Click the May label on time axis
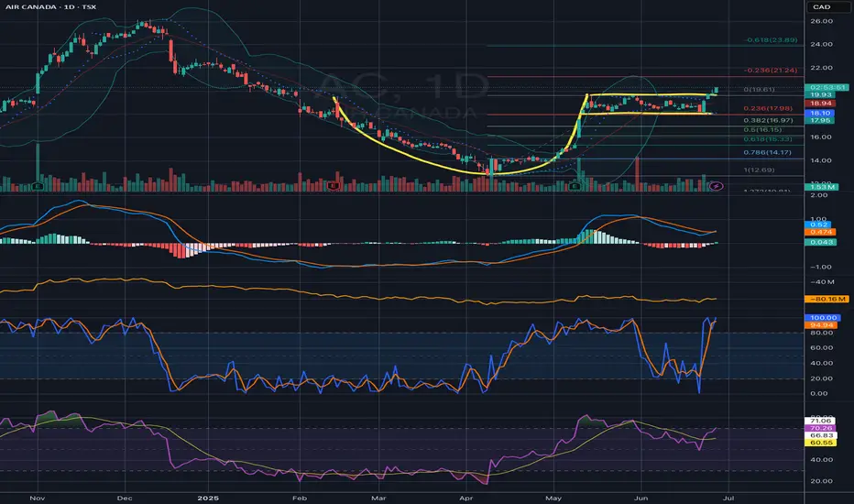Screen dimensions: 854x504 553,498
